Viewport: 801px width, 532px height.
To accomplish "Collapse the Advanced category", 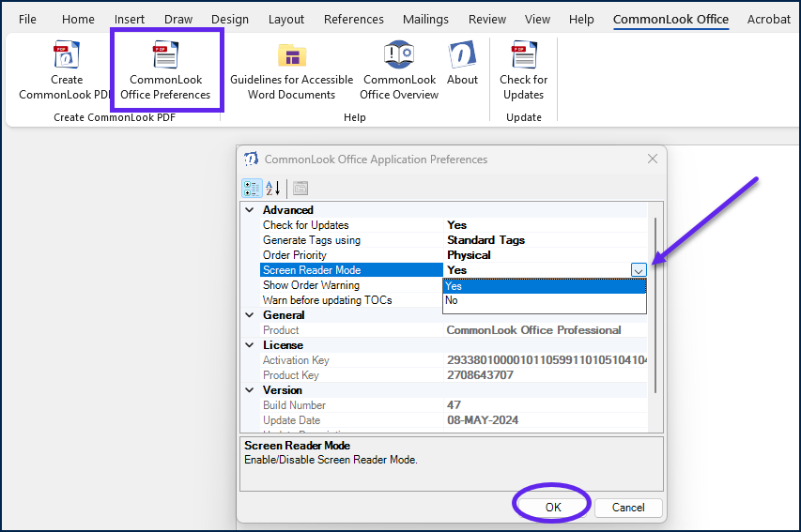I will (x=250, y=210).
